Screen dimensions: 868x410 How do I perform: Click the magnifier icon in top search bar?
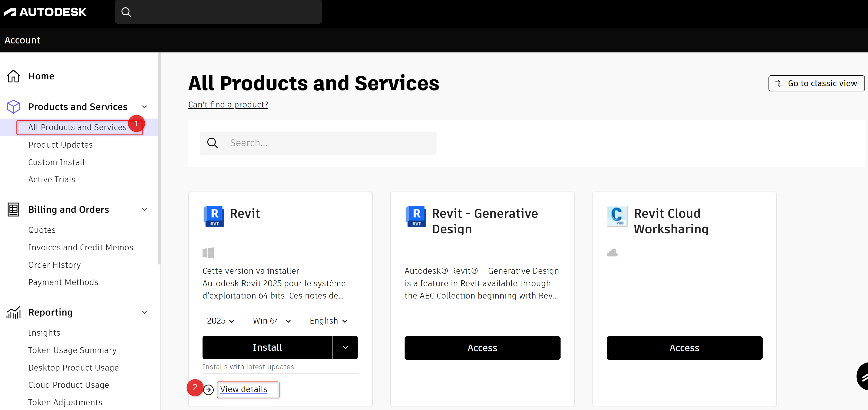tap(126, 12)
